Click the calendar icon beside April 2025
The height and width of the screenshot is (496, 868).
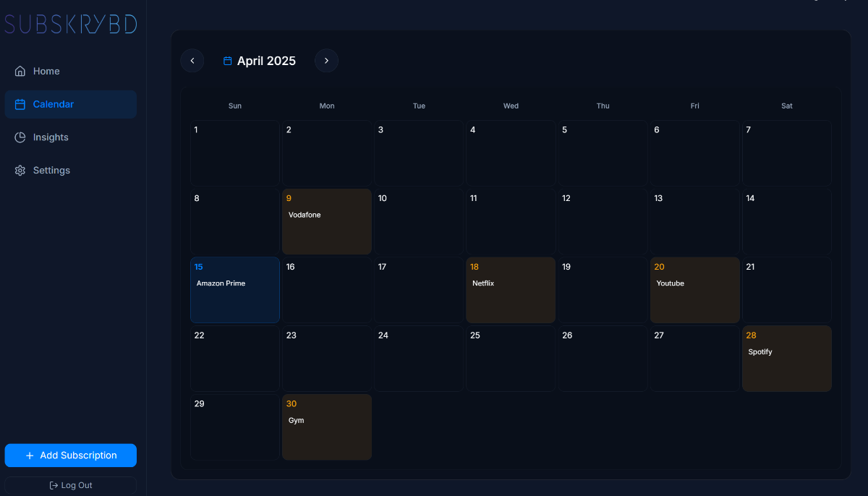coord(227,61)
